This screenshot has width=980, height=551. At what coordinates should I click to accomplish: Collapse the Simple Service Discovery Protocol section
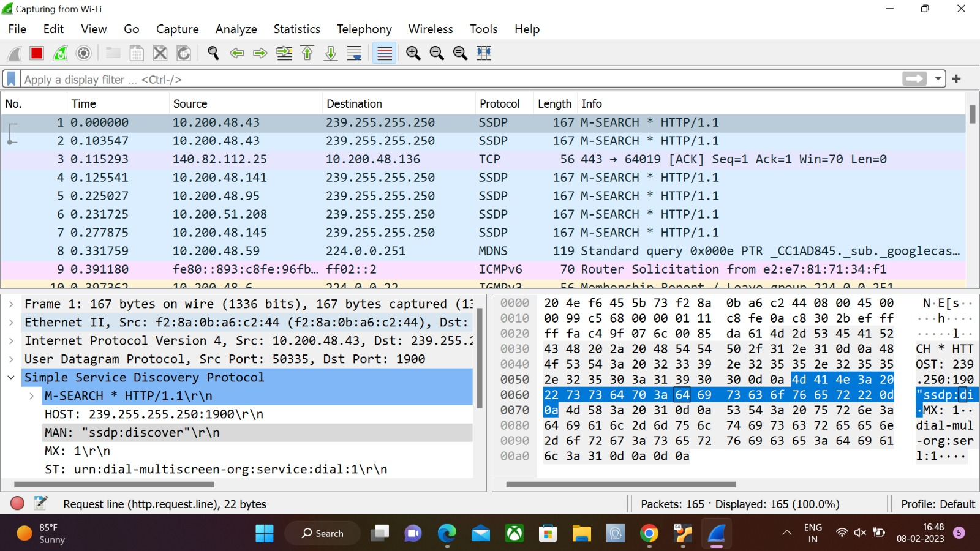pos(11,377)
